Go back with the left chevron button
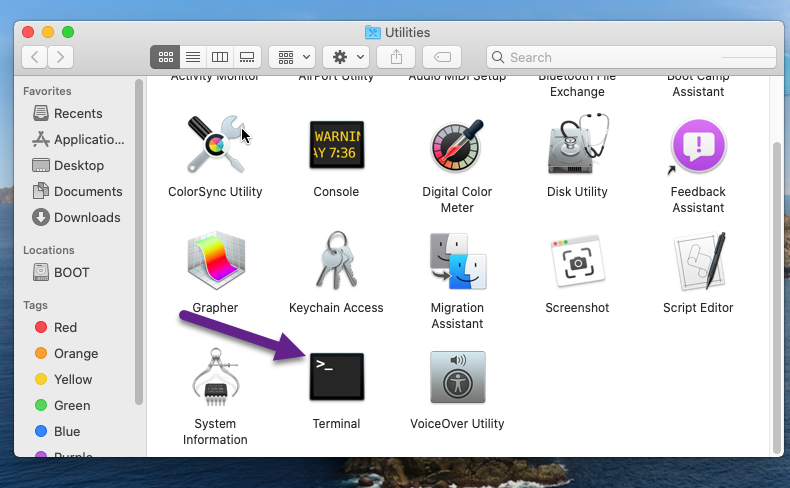Viewport: 790px width, 488px height. click(35, 57)
